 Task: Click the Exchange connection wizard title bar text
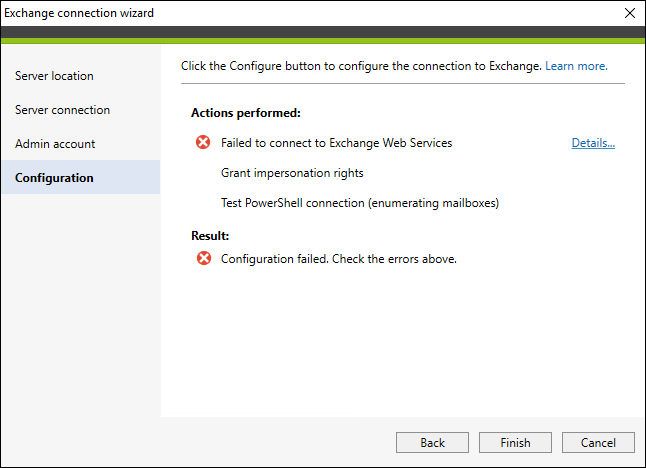tap(79, 13)
